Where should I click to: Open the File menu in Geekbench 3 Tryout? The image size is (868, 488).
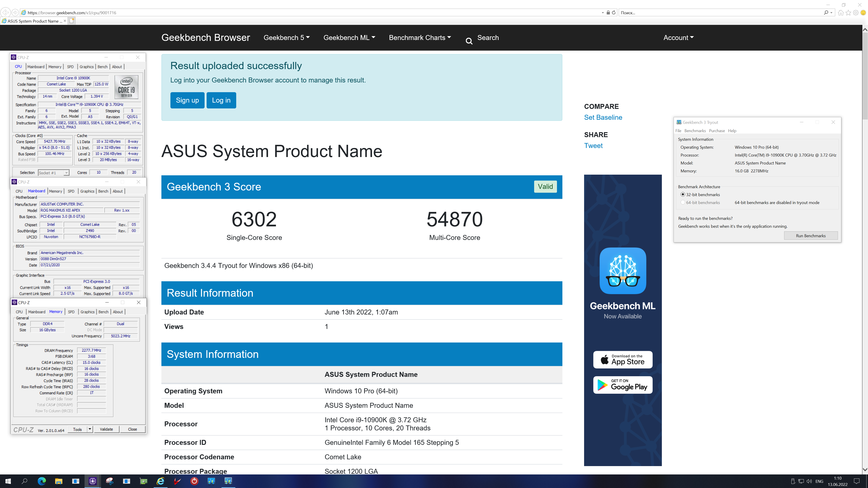pos(678,131)
